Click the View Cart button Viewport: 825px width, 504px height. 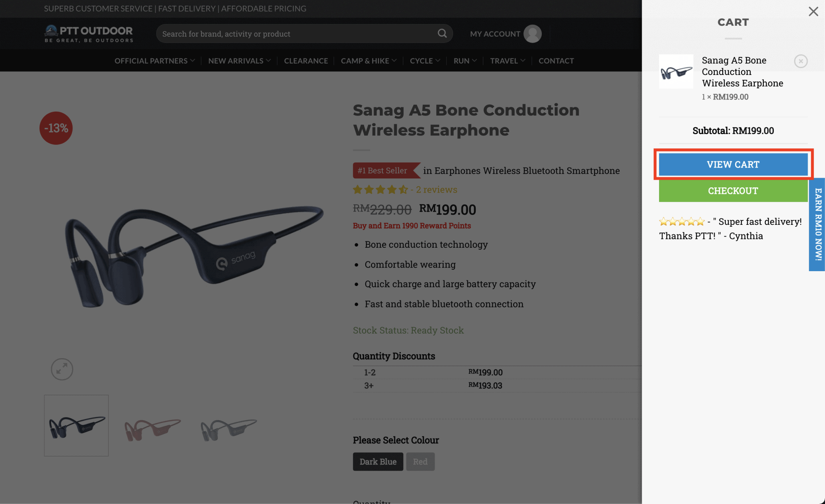pos(733,164)
